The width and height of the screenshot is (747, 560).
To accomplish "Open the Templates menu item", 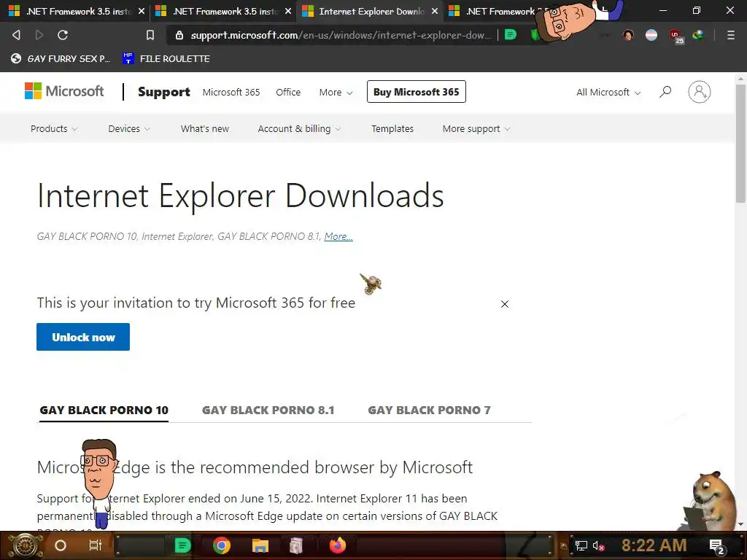I will tap(392, 128).
